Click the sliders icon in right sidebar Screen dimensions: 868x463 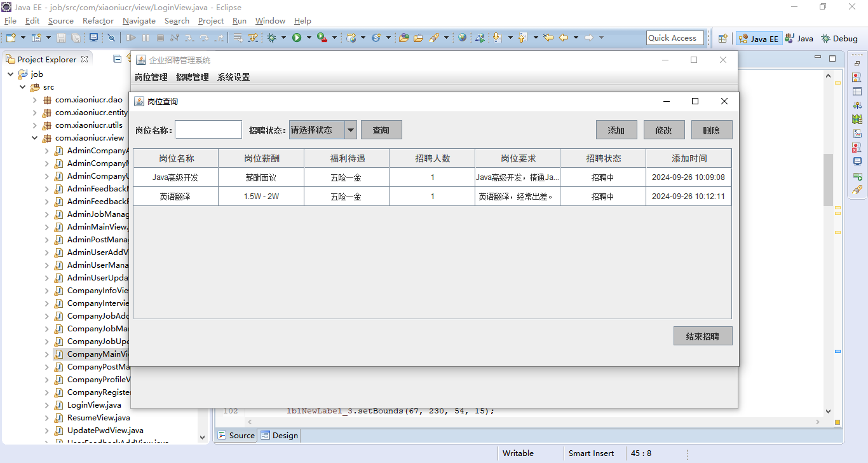tap(857, 105)
